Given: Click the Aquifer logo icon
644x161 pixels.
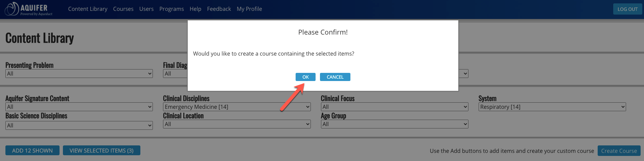Looking at the screenshot, I should click(x=12, y=9).
